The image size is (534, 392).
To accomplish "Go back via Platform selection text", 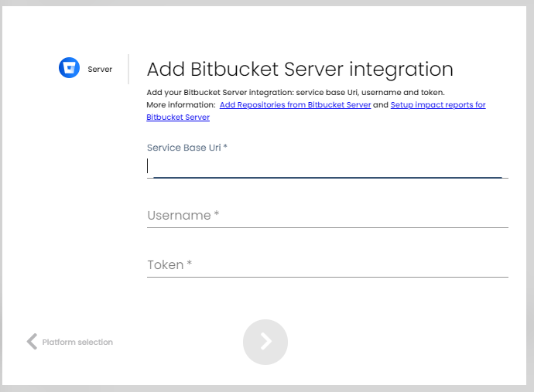I will 77,342.
